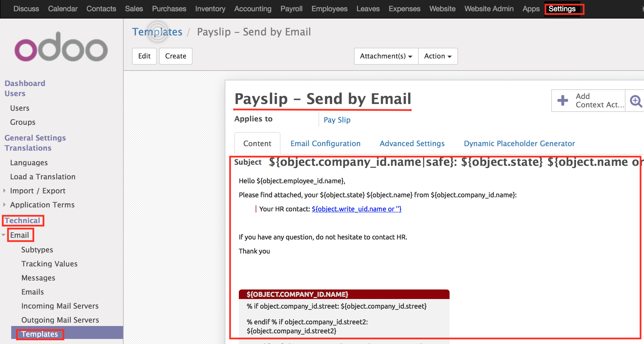Viewport: 644px width, 344px height.
Task: Click the Create button
Action: coord(176,56)
